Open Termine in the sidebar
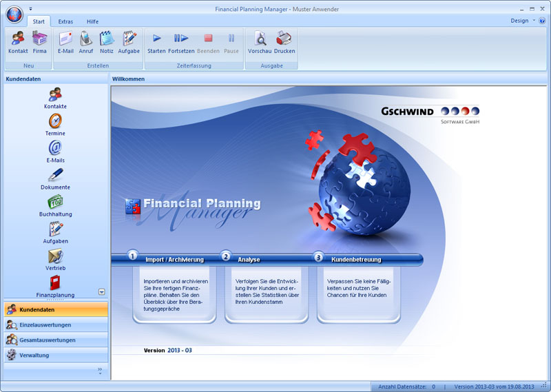Screen dimensions: 551x392 pos(55,124)
